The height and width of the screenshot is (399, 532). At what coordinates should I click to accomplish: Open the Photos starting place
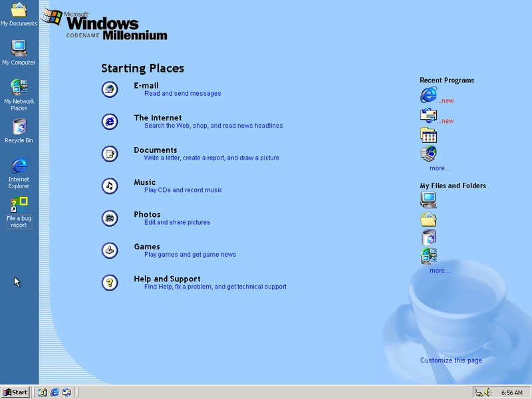point(110,218)
